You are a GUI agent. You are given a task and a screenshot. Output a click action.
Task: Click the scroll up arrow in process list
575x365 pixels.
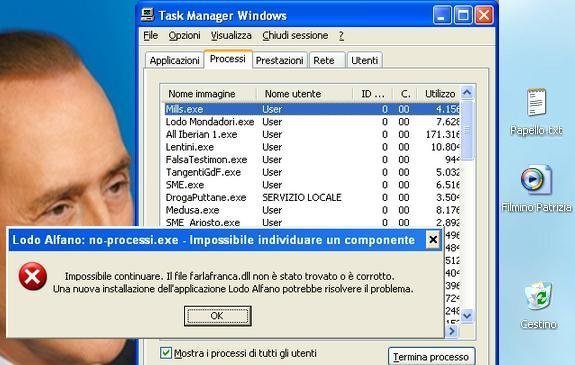coord(467,92)
